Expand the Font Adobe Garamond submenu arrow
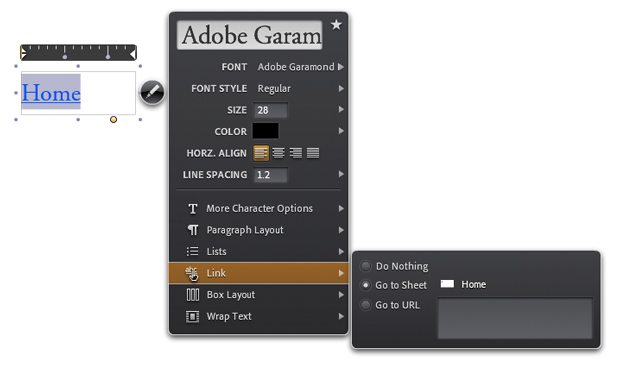Image resolution: width=620 pixels, height=371 pixels. 341,67
